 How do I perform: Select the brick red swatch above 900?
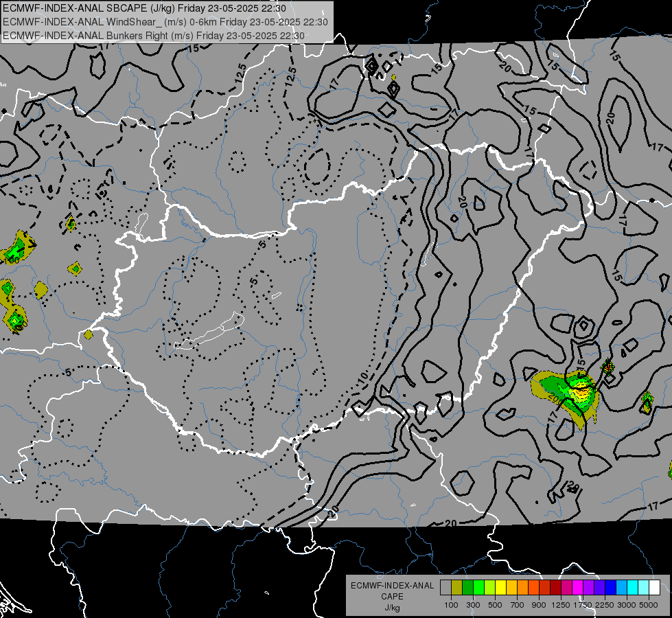coord(545,588)
